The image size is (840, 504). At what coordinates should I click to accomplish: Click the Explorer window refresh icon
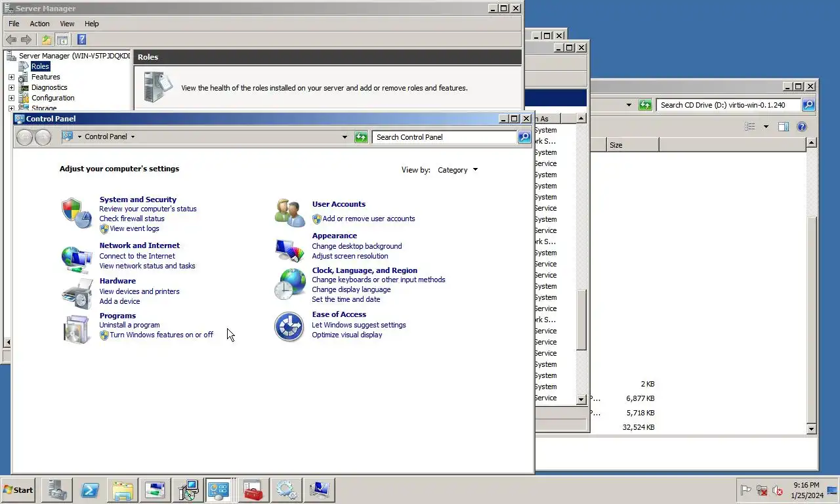[x=645, y=105]
